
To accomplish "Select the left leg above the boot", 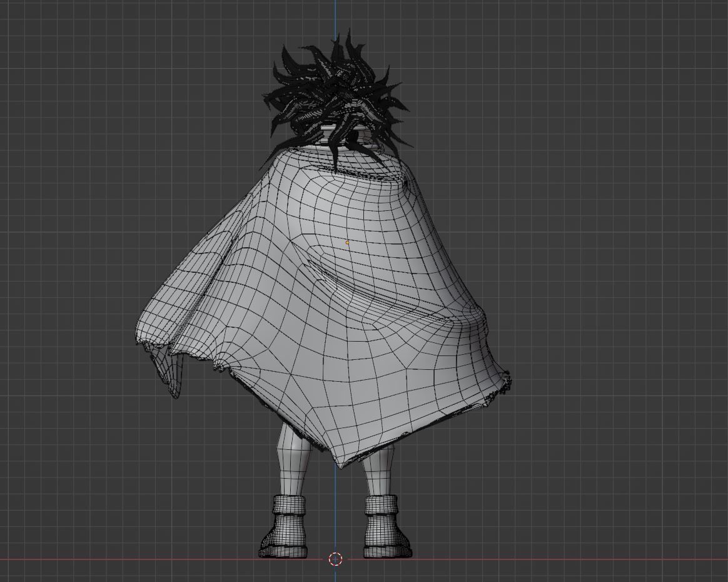I will click(x=293, y=460).
